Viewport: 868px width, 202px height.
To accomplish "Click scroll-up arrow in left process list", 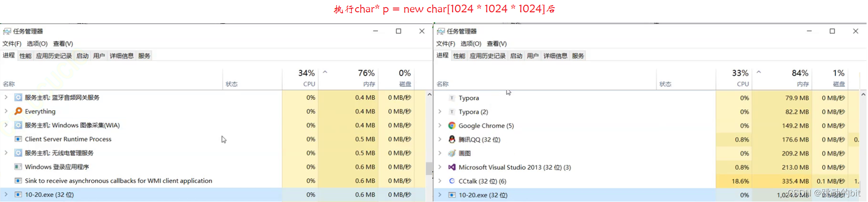I will pyautogui.click(x=430, y=95).
